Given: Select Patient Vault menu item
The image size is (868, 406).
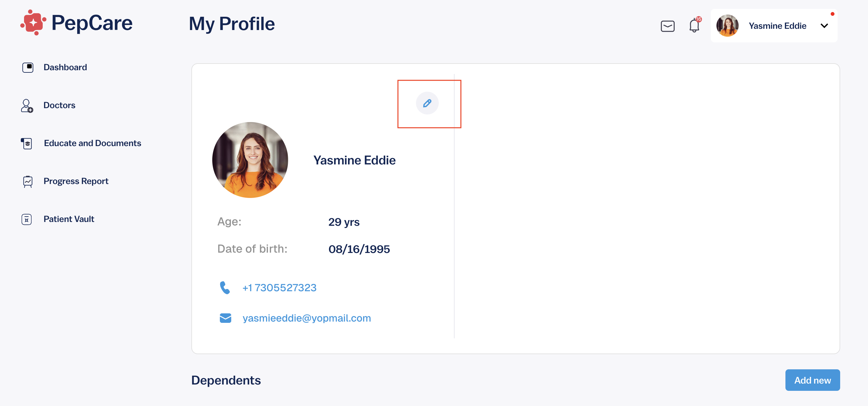Looking at the screenshot, I should (69, 219).
